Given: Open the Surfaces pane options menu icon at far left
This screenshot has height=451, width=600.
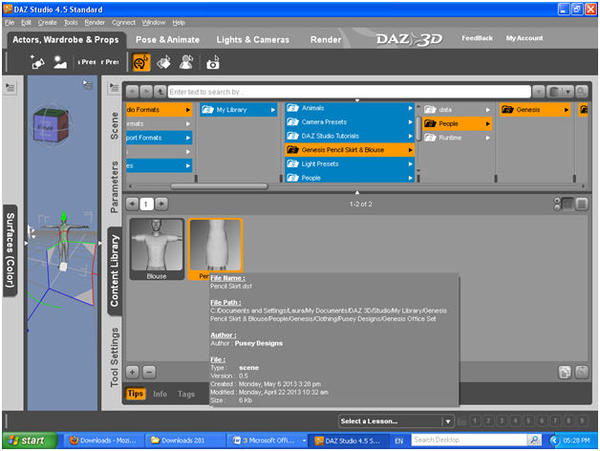Looking at the screenshot, I should click(10, 88).
